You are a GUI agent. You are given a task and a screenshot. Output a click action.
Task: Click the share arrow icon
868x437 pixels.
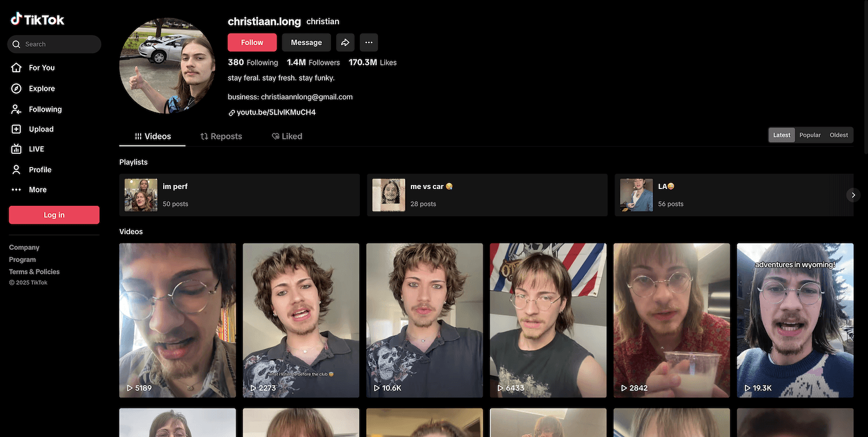(345, 42)
